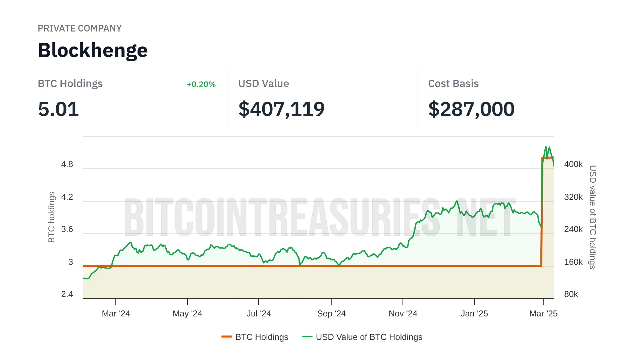
Task: Click the Nov '24 axis label
Action: 402,314
